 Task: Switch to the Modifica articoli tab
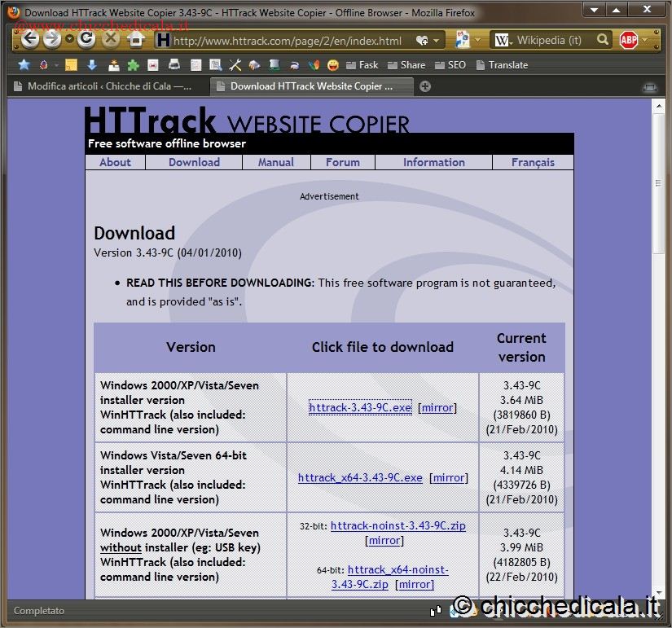[106, 86]
